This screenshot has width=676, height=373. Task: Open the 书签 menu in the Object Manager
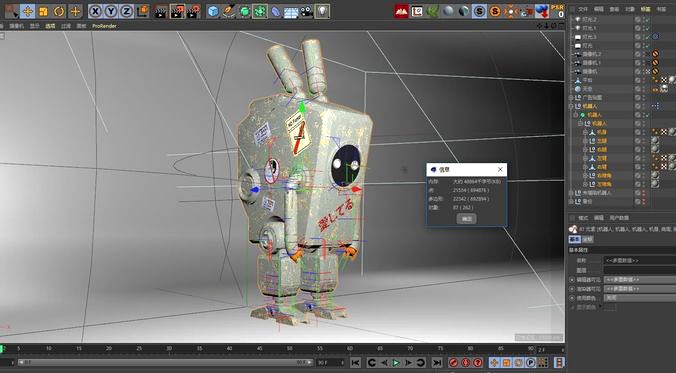(661, 9)
